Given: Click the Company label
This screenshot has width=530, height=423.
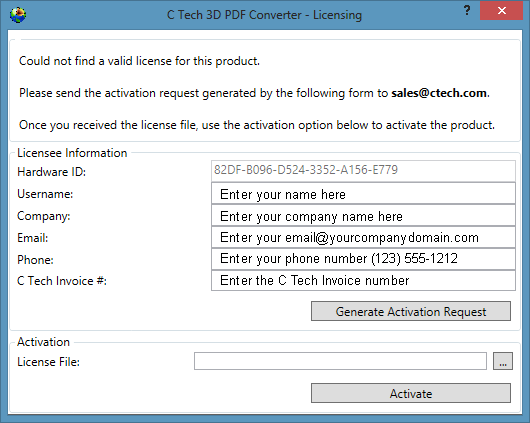Looking at the screenshot, I should 44,216.
